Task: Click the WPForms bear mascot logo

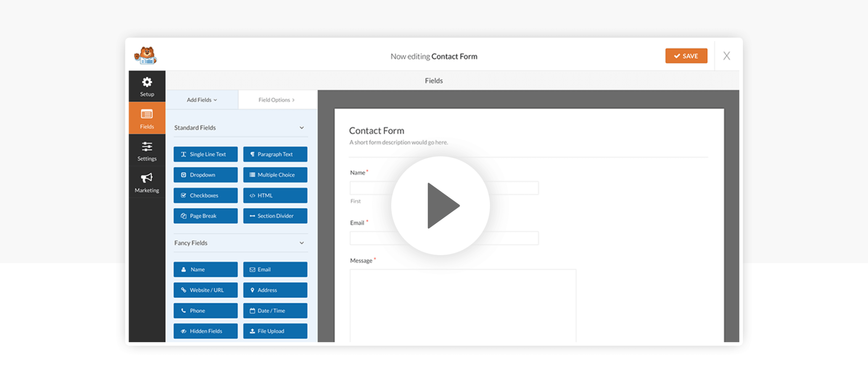Action: pos(145,56)
